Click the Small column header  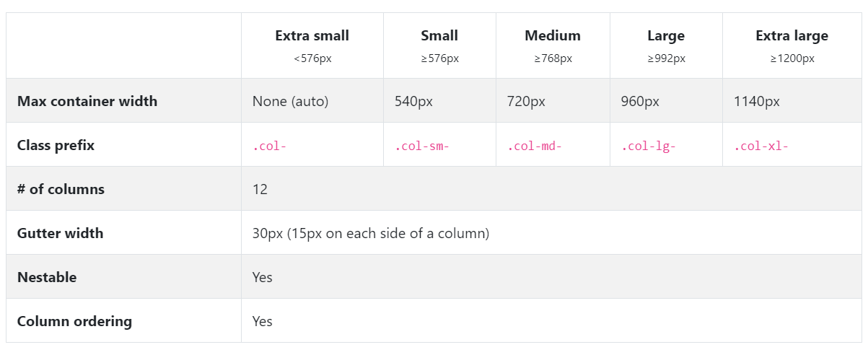coord(439,45)
